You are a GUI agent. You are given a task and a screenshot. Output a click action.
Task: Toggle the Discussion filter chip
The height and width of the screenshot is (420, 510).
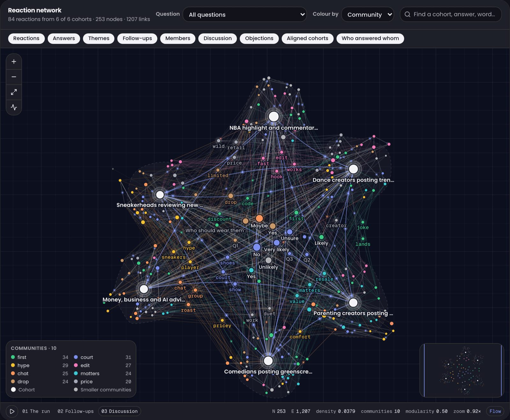tap(218, 38)
